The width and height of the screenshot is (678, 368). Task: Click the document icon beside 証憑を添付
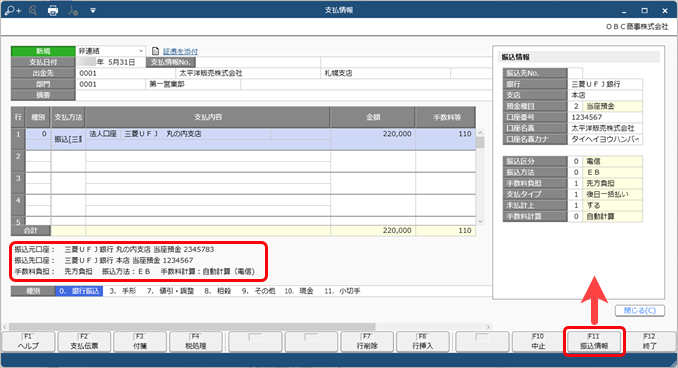tap(156, 51)
